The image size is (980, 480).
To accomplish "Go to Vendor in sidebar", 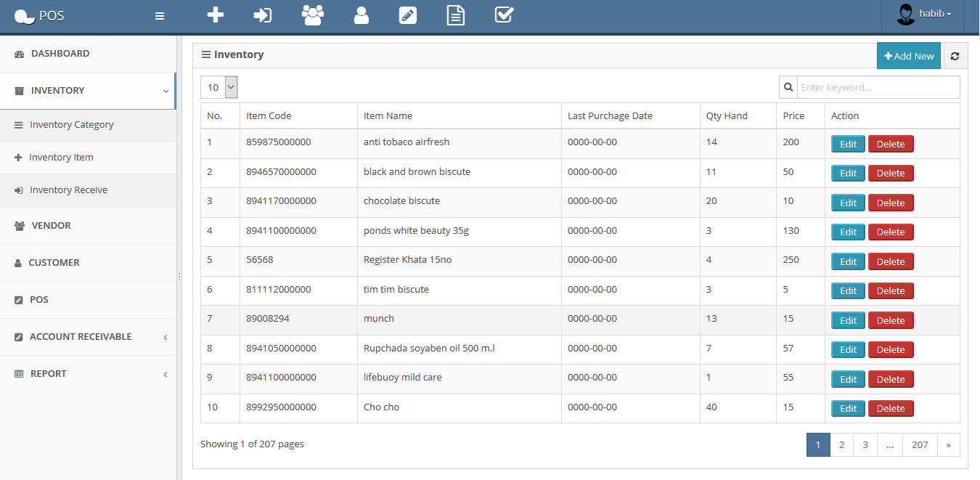I will 51,226.
